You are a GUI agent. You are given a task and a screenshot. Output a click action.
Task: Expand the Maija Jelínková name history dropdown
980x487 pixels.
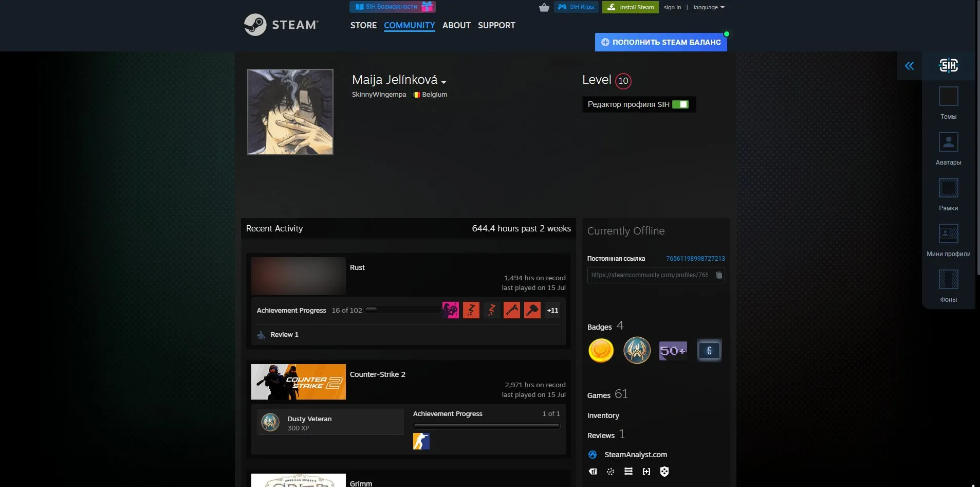pyautogui.click(x=443, y=82)
